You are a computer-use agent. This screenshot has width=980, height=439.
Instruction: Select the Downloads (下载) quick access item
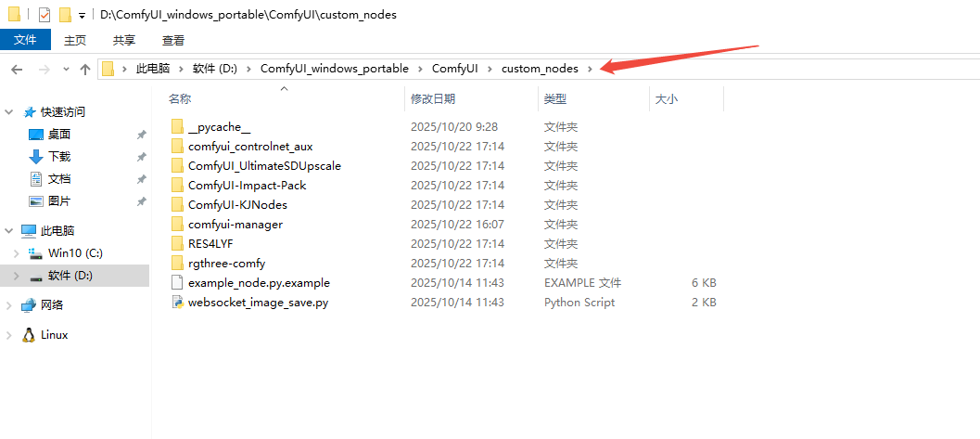tap(59, 157)
